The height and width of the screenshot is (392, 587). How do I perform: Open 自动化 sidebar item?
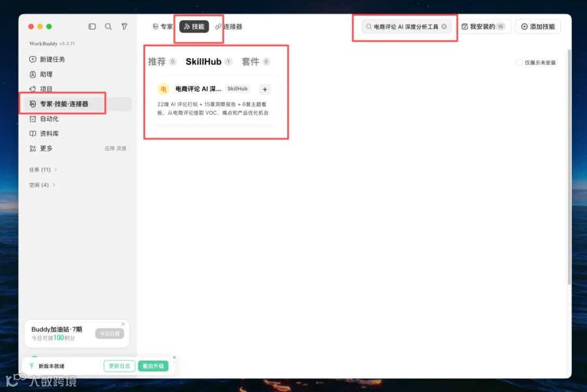click(44, 119)
